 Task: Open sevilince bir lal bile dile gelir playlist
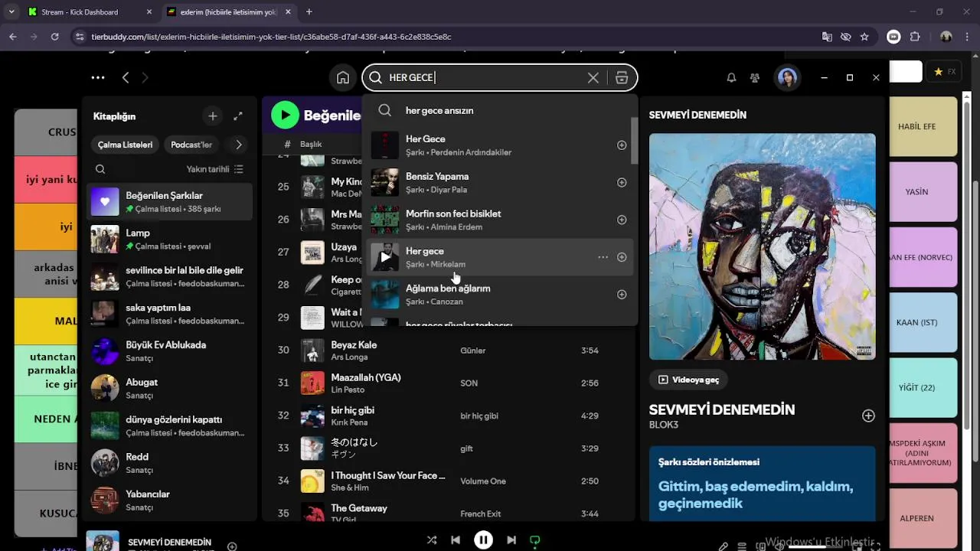click(x=169, y=276)
